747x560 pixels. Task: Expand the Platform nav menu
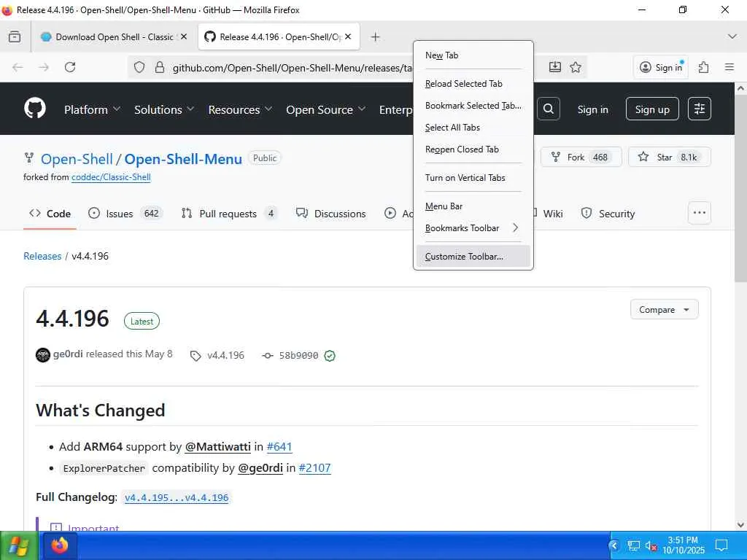coord(92,109)
